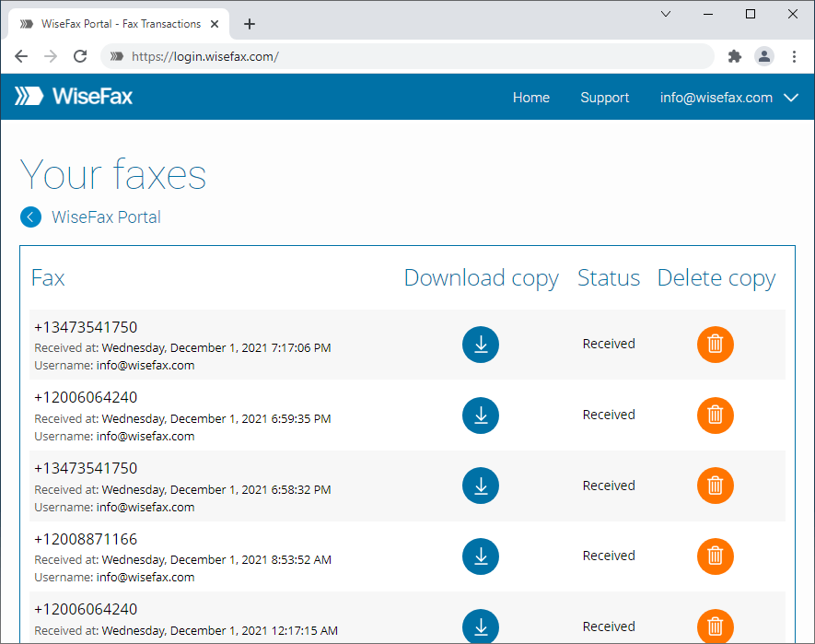Click username line under 7:17:06 PM fax
The width and height of the screenshot is (815, 644).
(x=114, y=366)
